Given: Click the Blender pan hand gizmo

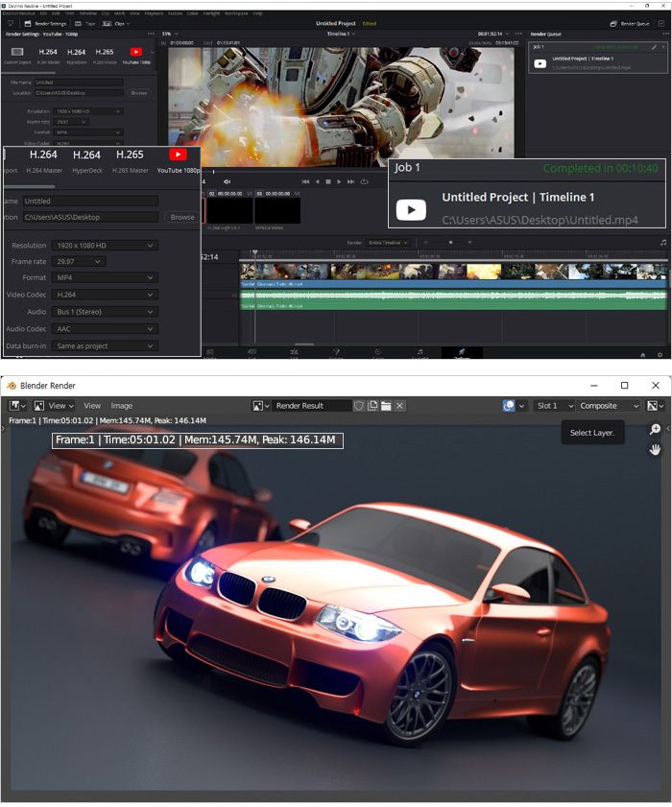Looking at the screenshot, I should point(655,450).
